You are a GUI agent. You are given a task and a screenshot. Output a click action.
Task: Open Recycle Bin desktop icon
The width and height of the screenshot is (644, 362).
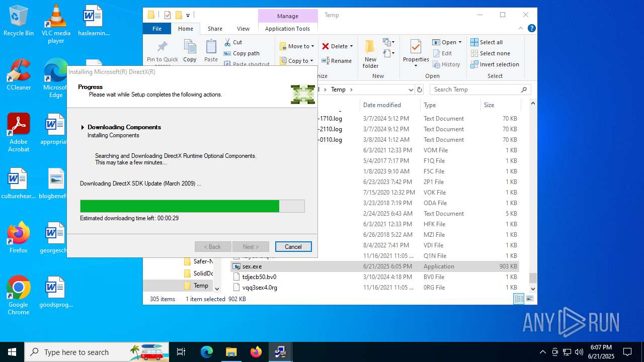[x=19, y=21]
